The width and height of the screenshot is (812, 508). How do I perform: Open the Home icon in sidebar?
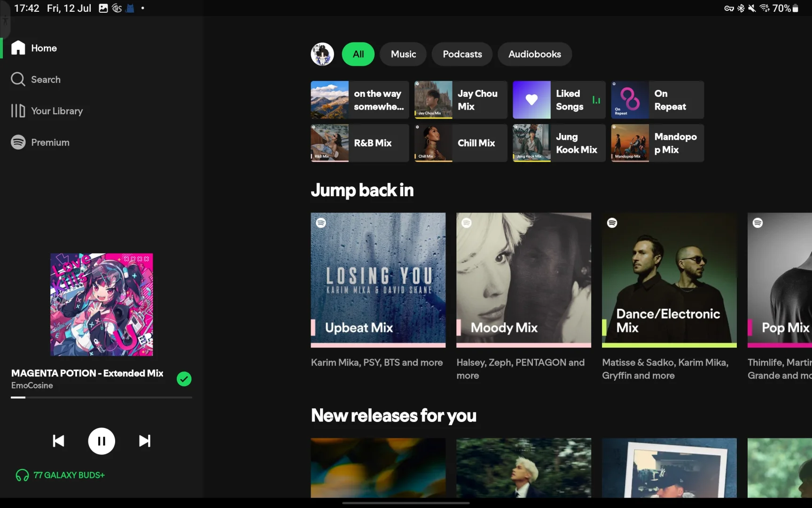tap(18, 48)
